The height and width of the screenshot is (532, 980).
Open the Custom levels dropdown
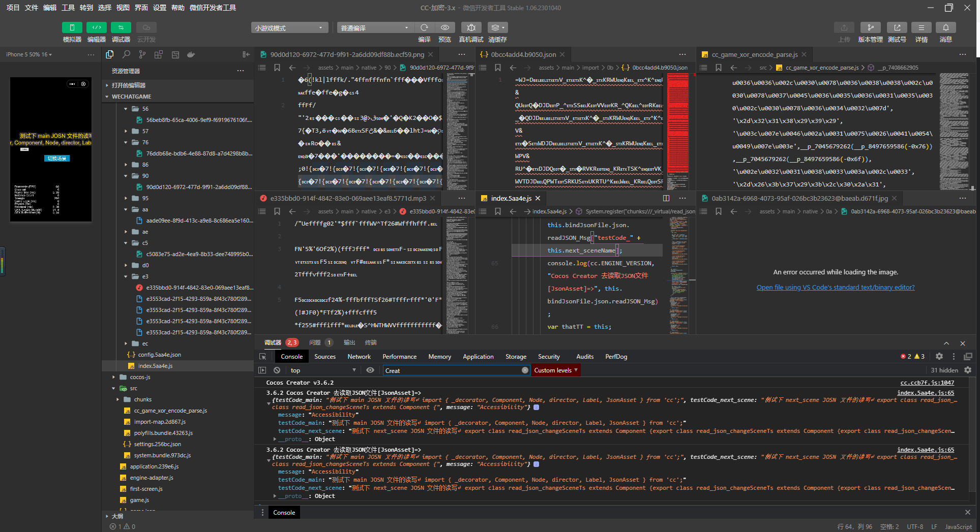point(556,370)
